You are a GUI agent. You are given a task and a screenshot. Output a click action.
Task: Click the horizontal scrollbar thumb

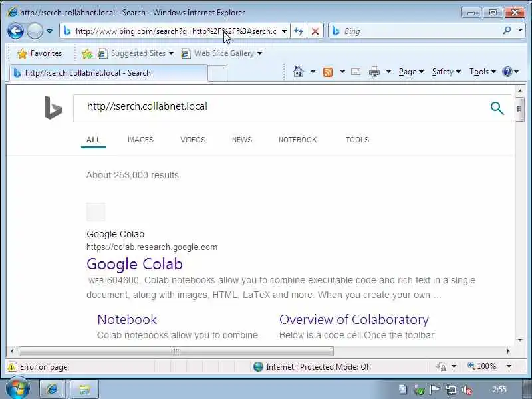point(176,351)
